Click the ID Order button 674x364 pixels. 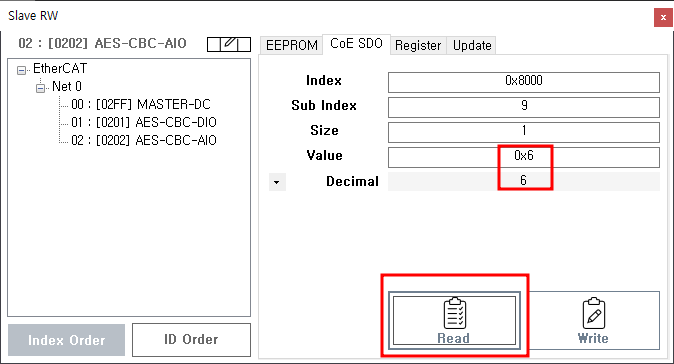point(191,340)
